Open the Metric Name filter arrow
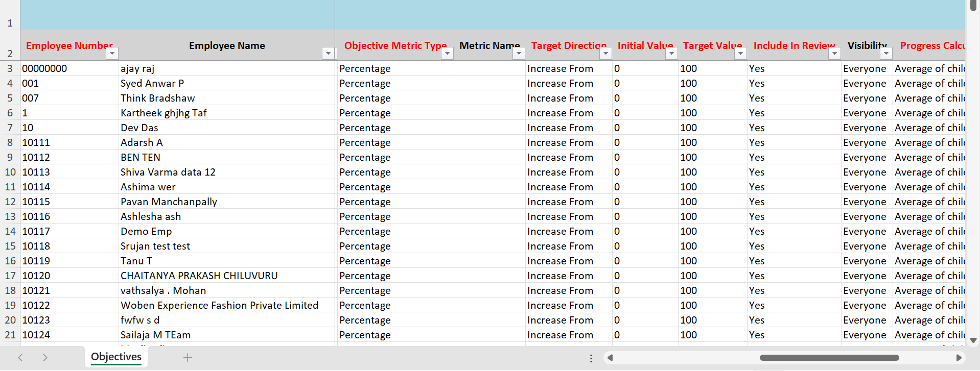Screen dimensions: 980x371 point(519,54)
